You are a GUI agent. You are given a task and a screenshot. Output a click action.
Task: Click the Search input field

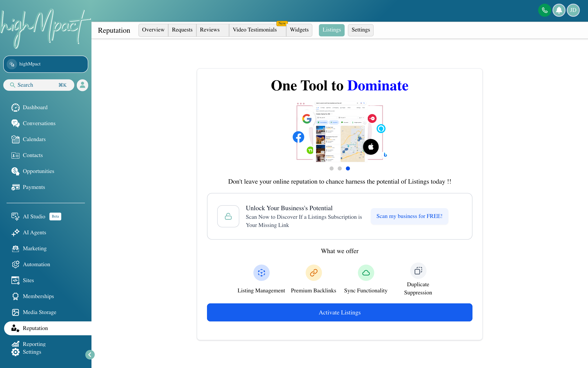(39, 85)
